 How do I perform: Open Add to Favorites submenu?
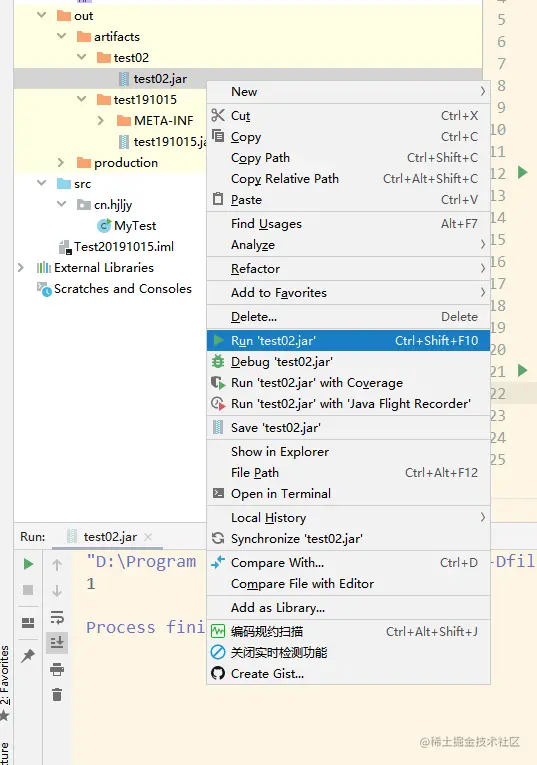click(x=348, y=292)
